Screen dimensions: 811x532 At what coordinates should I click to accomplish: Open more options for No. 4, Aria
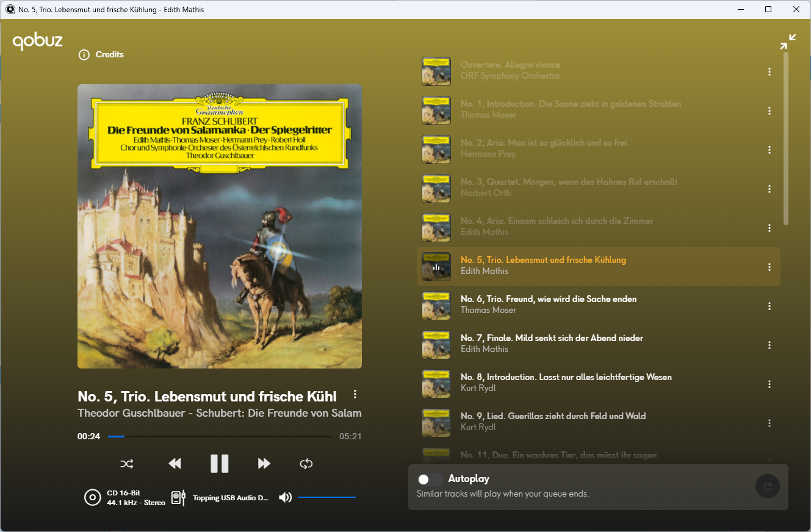click(x=770, y=228)
